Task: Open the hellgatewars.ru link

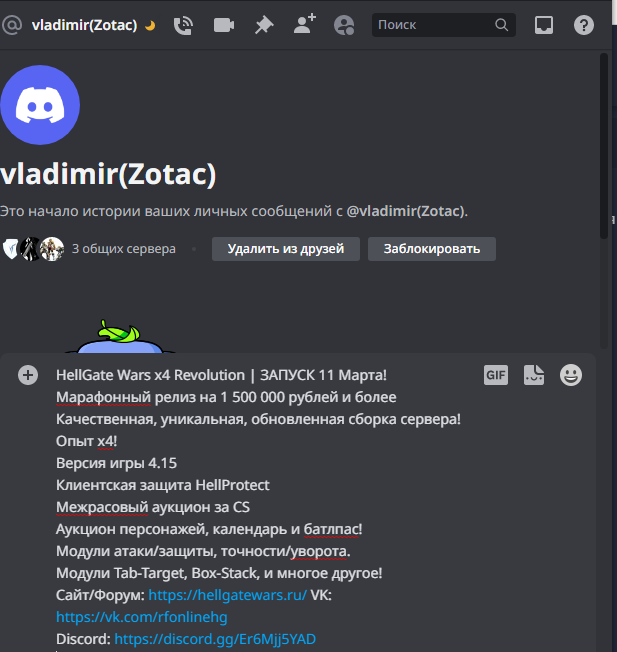Action: [227, 595]
